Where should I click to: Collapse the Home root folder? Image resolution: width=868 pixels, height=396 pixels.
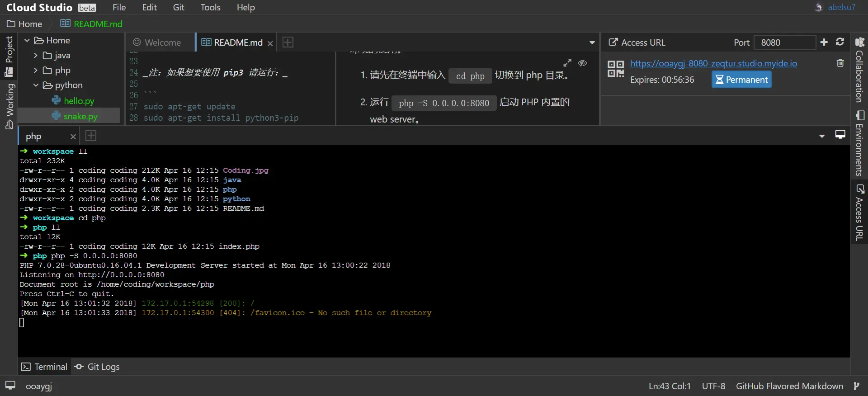coord(27,40)
